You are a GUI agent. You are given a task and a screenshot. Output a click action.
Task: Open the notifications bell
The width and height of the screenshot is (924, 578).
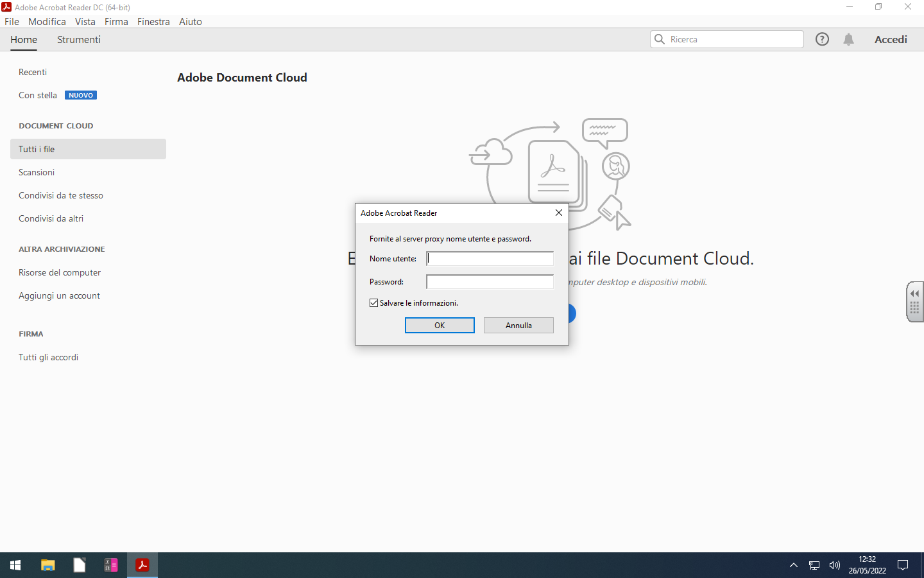848,39
